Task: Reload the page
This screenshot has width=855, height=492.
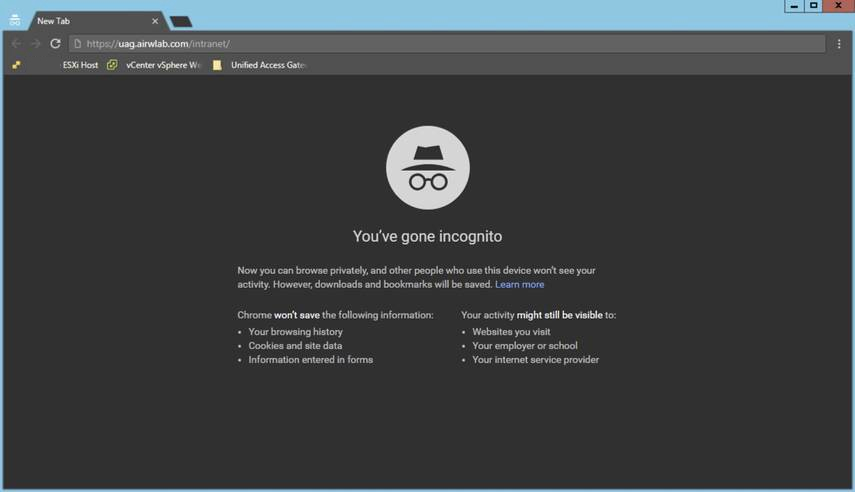Action: click(55, 44)
